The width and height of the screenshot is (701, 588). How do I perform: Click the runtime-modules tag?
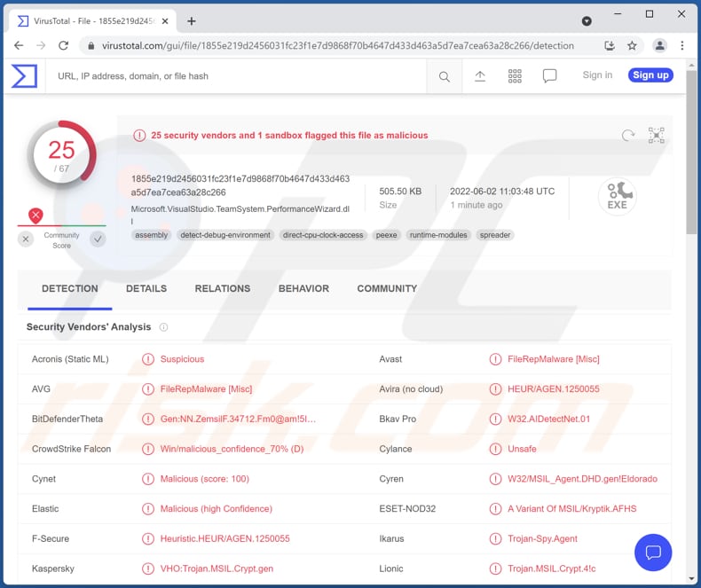[x=438, y=235]
